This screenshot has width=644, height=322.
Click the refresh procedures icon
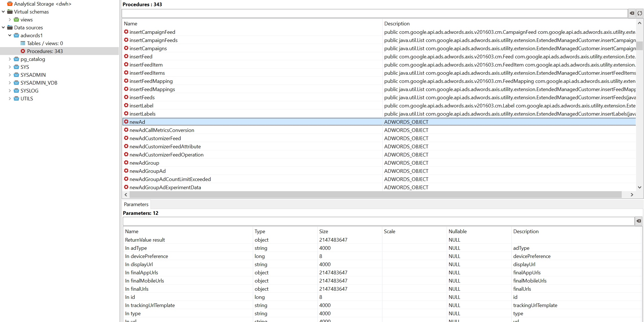(x=640, y=13)
